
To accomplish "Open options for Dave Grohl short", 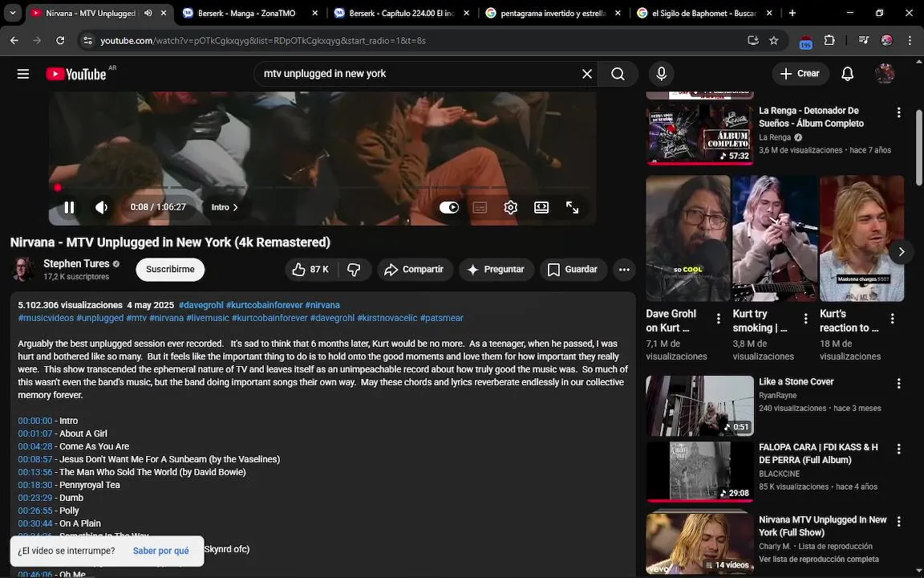I will 719,319.
